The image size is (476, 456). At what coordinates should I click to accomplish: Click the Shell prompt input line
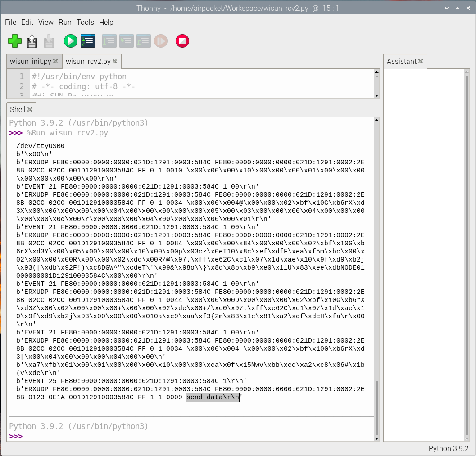point(180,437)
